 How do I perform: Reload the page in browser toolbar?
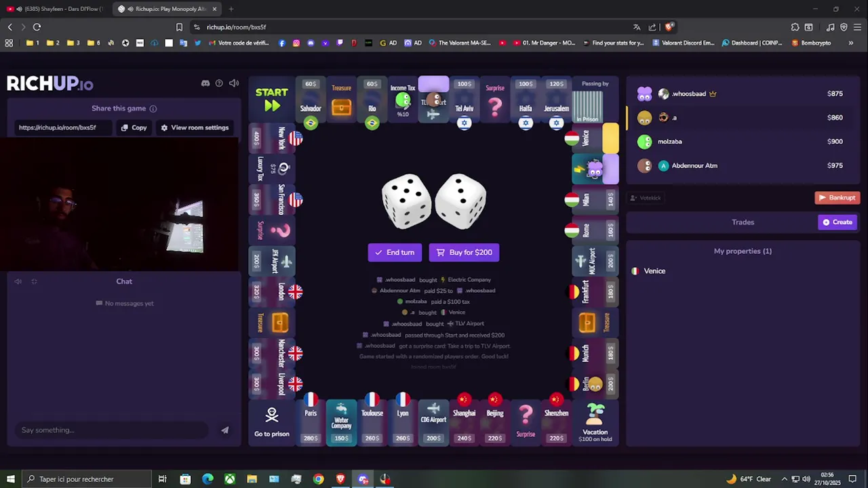point(37,27)
